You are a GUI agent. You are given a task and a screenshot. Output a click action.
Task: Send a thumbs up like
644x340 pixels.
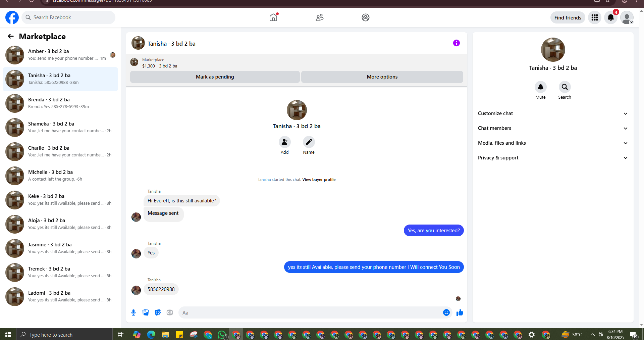coord(460,312)
